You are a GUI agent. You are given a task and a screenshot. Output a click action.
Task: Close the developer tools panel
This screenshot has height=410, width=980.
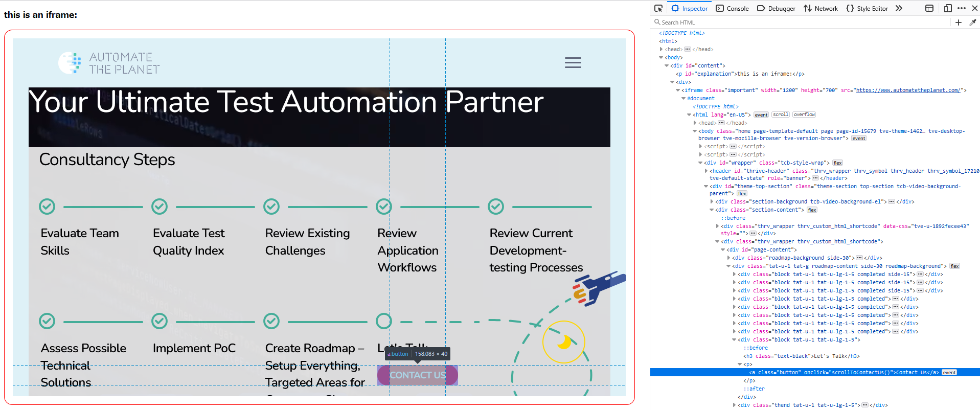[x=974, y=8]
